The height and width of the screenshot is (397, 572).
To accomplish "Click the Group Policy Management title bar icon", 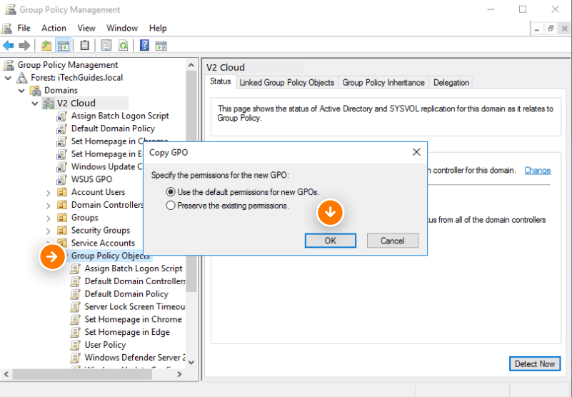I will coord(10,9).
